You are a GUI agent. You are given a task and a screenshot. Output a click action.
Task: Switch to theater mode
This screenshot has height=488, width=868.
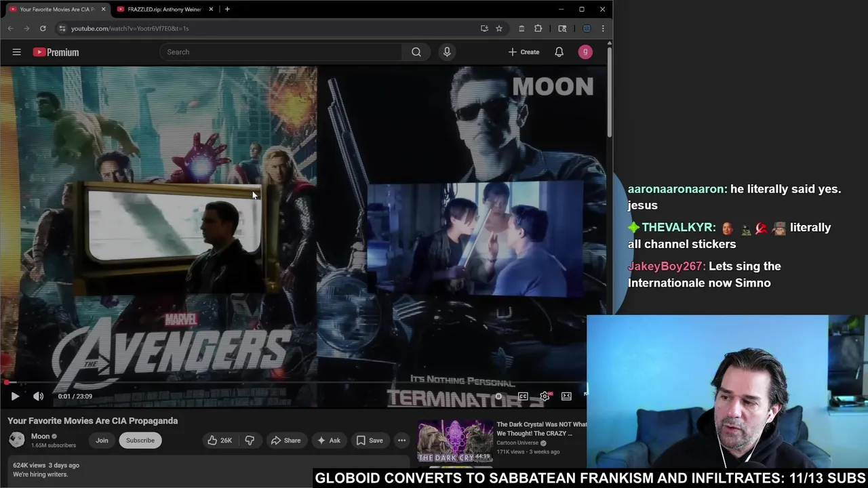pos(566,396)
